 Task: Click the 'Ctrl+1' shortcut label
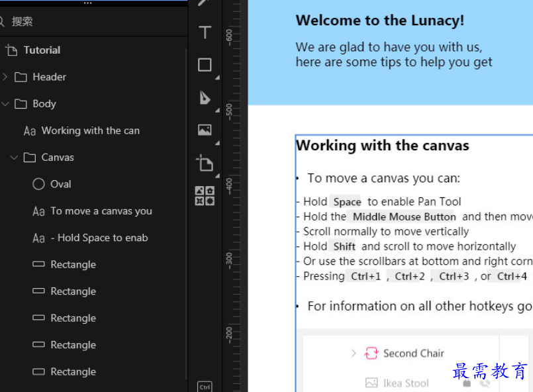pyautogui.click(x=365, y=276)
